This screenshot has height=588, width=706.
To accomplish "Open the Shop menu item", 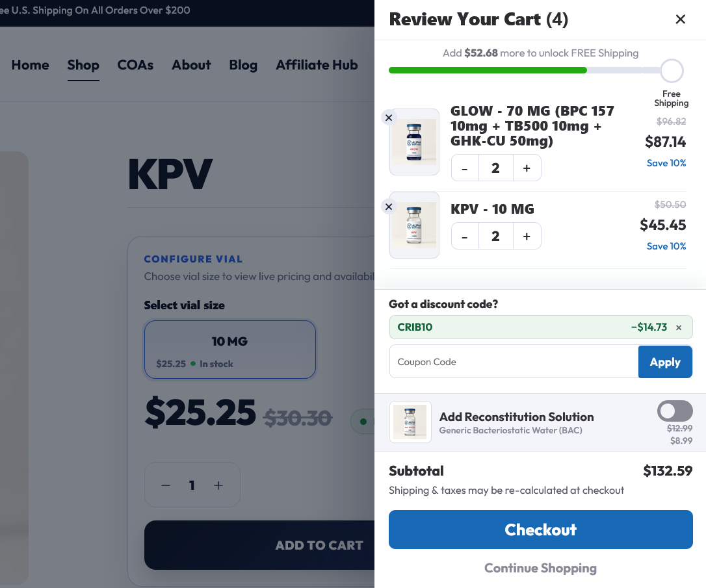I will (83, 65).
